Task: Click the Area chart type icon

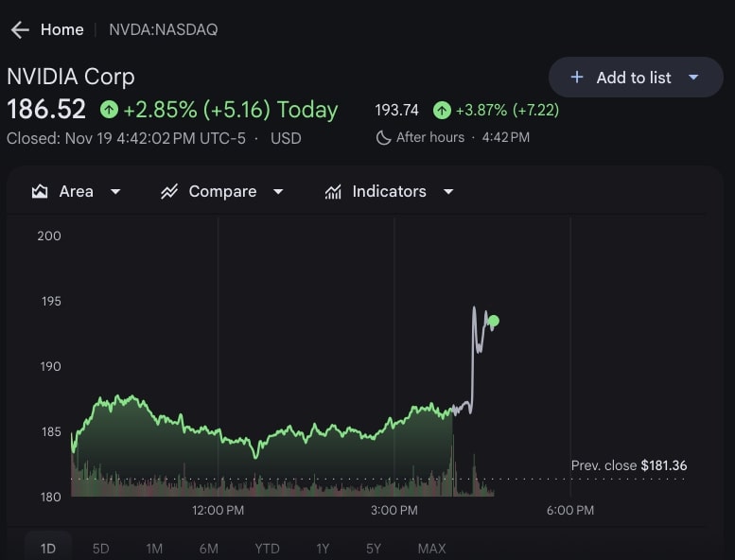Action: click(40, 192)
